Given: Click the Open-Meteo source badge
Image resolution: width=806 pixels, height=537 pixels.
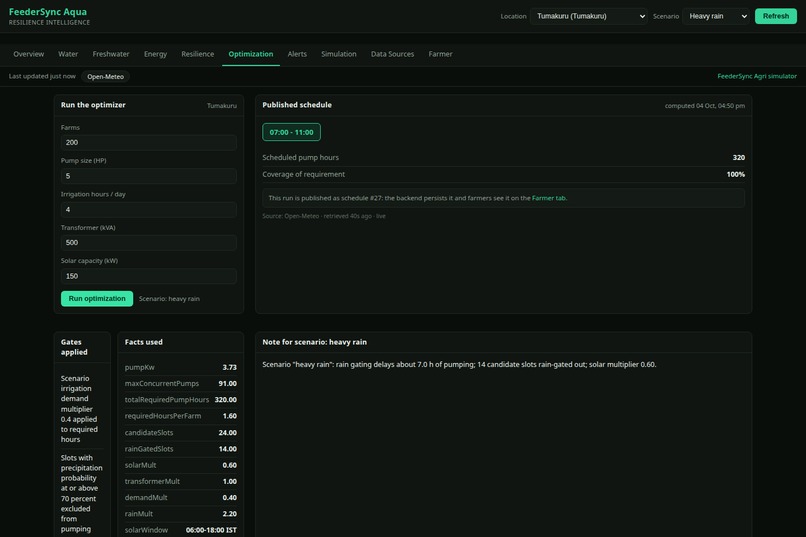Looking at the screenshot, I should click(105, 77).
